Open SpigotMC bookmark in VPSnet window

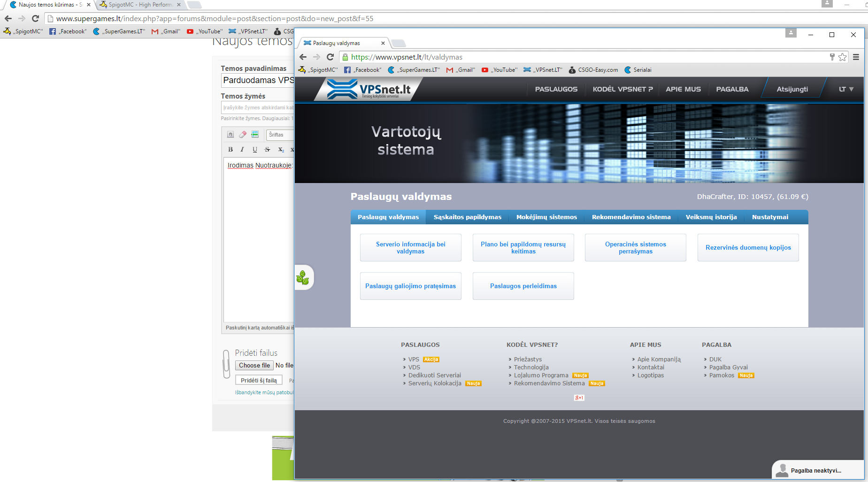[318, 70]
